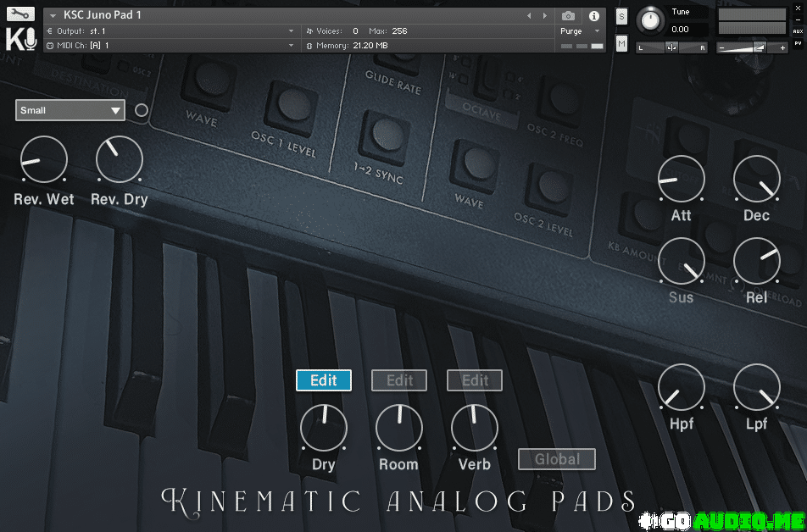This screenshot has height=532, width=807.
Task: Click the Tune value 0.00
Action: point(680,30)
